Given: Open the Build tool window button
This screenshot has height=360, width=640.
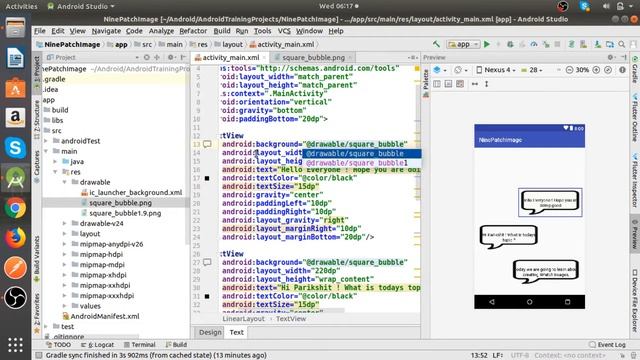Looking at the screenshot, I should pos(176,345).
